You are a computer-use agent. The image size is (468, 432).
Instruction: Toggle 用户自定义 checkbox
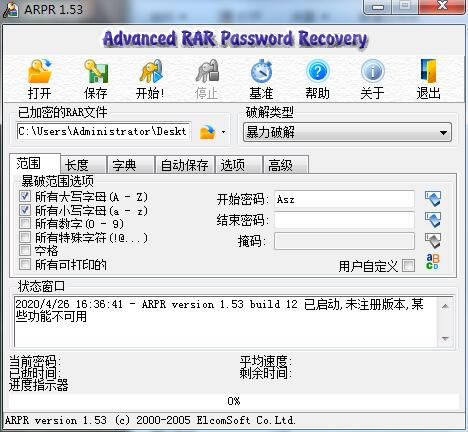(x=409, y=266)
